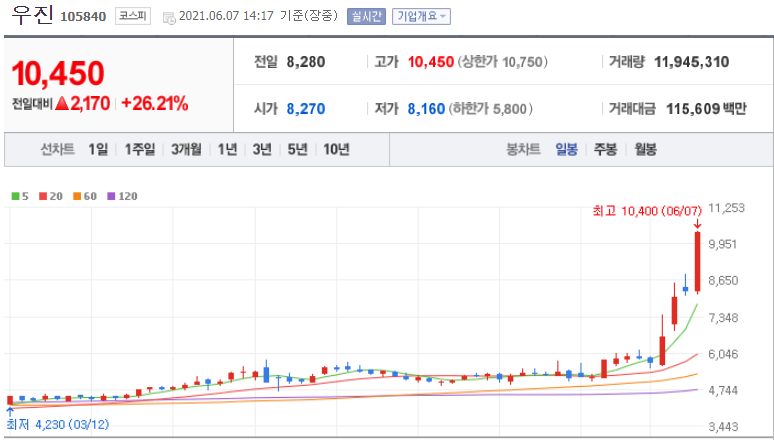The width and height of the screenshot is (774, 440).
Task: Click the 6,046 y-axis label
Action: [723, 354]
